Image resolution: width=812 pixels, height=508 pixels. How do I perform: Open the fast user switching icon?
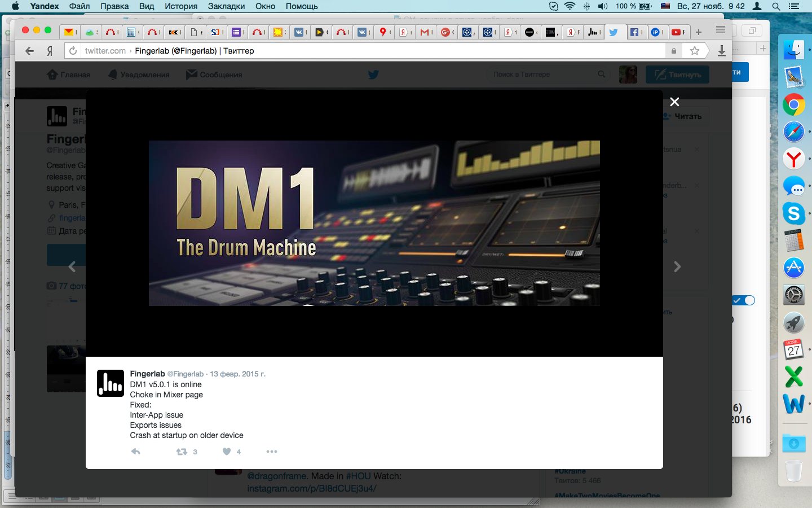(x=757, y=6)
